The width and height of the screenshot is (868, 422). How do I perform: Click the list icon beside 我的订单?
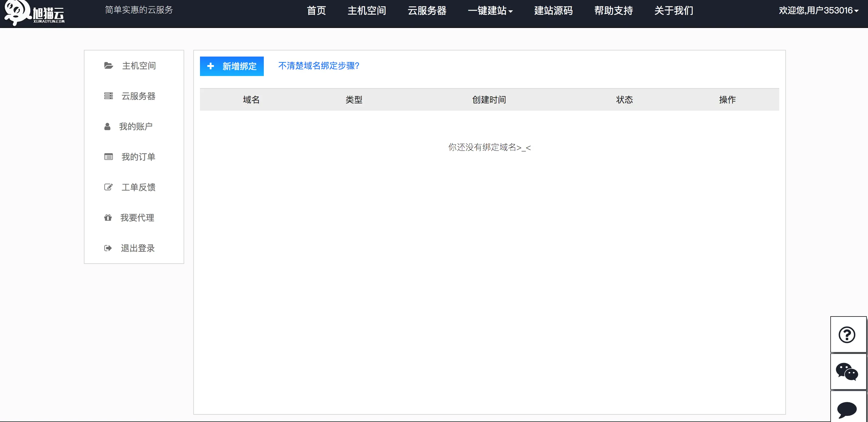108,157
